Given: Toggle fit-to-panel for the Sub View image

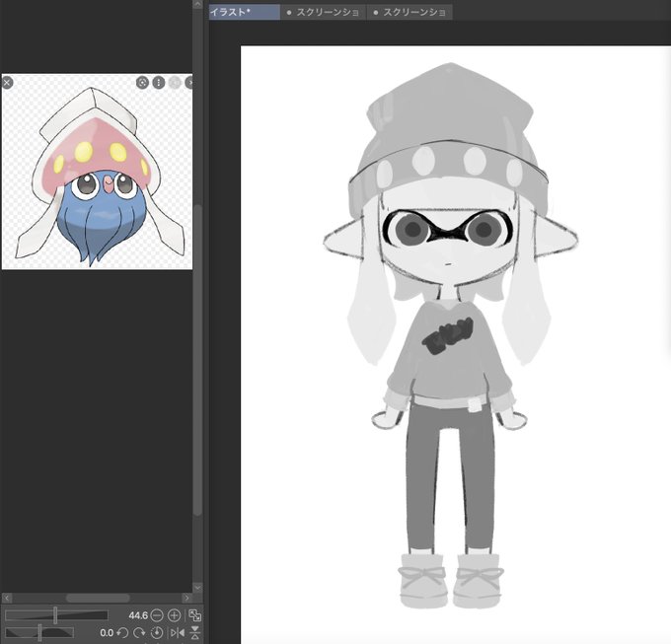Looking at the screenshot, I should click(195, 615).
